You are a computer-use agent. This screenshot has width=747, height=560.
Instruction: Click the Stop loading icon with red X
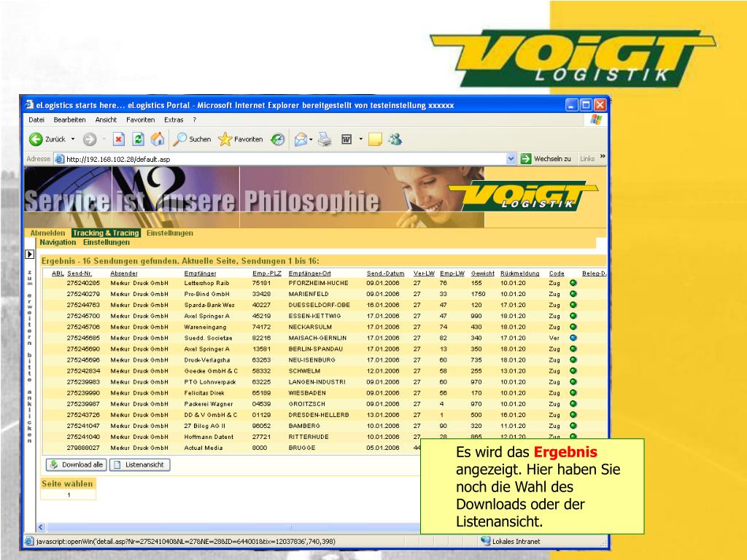tap(119, 139)
